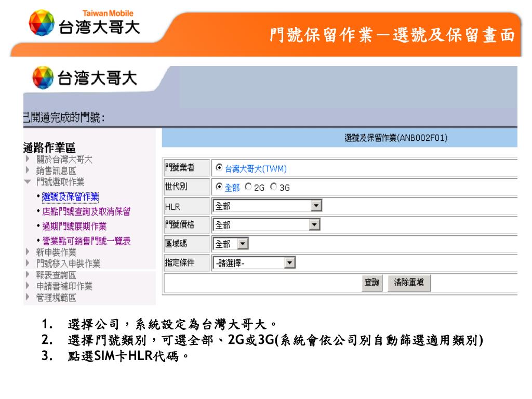The height and width of the screenshot is (399, 532).
Task: Select 門號選取作業 menu item
Action: tap(60, 182)
